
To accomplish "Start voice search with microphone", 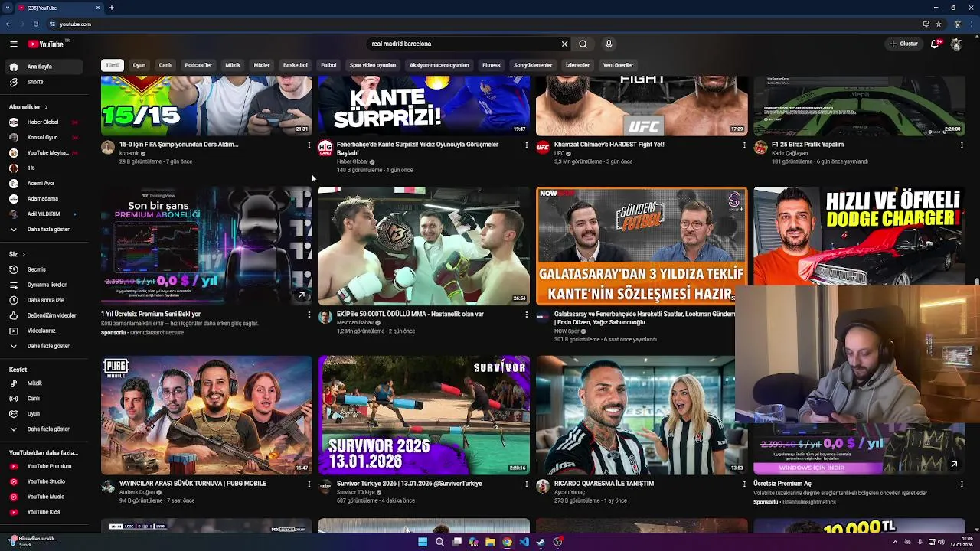I will tap(609, 44).
